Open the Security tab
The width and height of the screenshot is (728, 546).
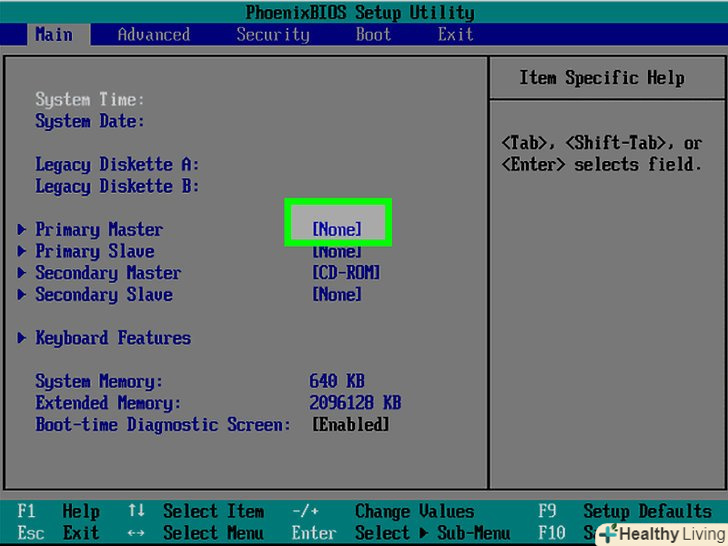point(273,35)
